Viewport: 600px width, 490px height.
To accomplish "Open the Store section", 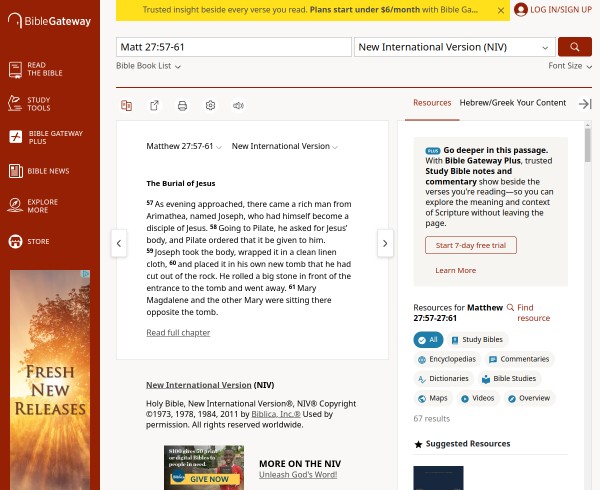I will click(29, 241).
